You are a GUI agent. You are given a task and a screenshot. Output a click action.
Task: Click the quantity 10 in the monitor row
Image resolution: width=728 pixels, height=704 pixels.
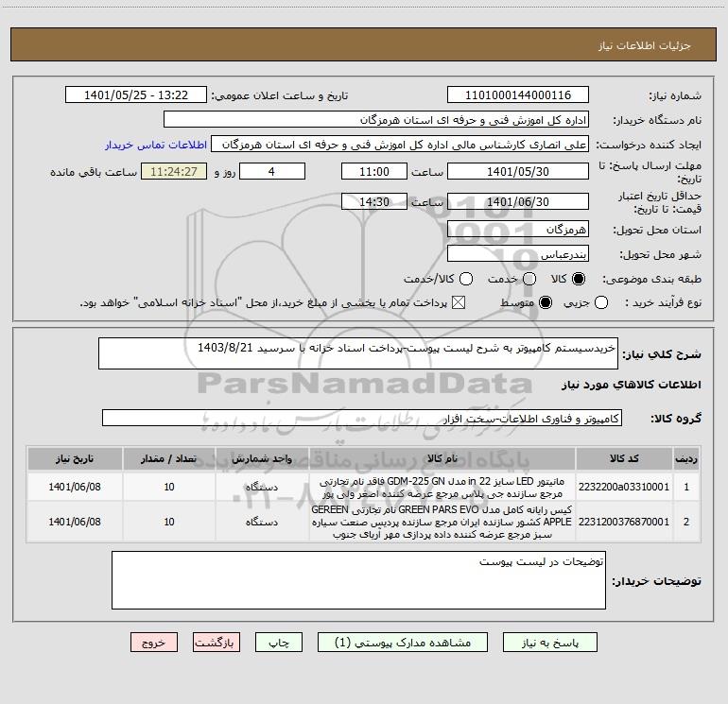tap(169, 487)
